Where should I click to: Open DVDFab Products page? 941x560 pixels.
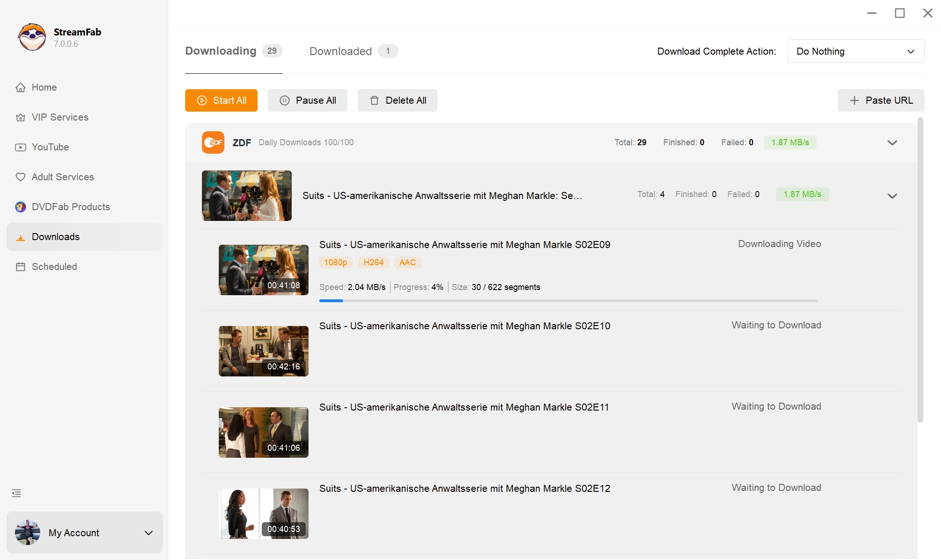pyautogui.click(x=71, y=207)
